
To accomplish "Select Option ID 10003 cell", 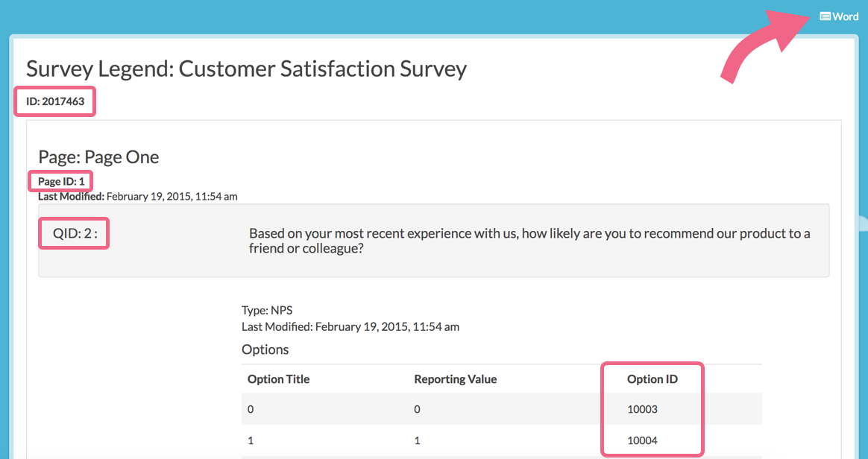I will tap(642, 409).
